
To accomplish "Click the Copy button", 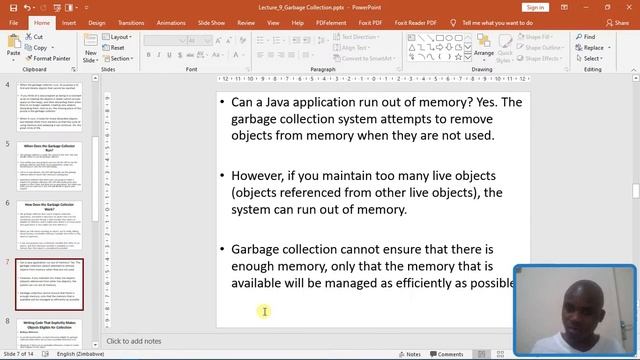I will click(x=36, y=48).
